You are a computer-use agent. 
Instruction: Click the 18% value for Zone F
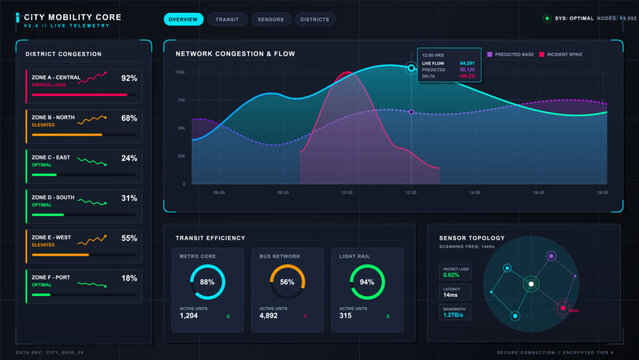coord(129,278)
